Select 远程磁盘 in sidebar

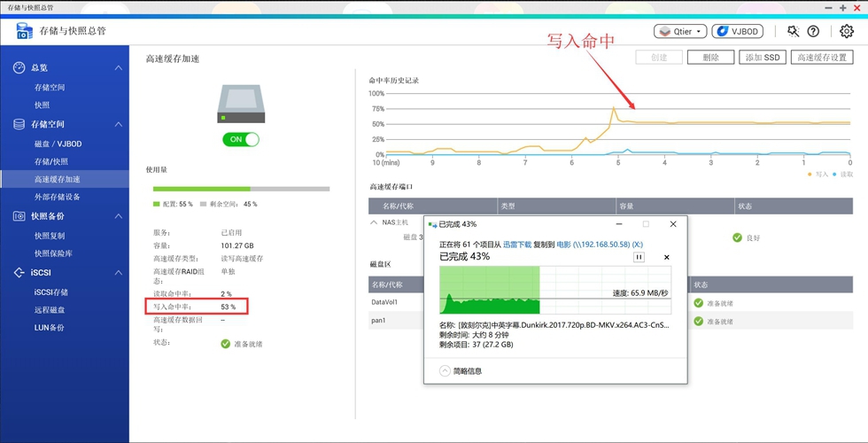[50, 310]
